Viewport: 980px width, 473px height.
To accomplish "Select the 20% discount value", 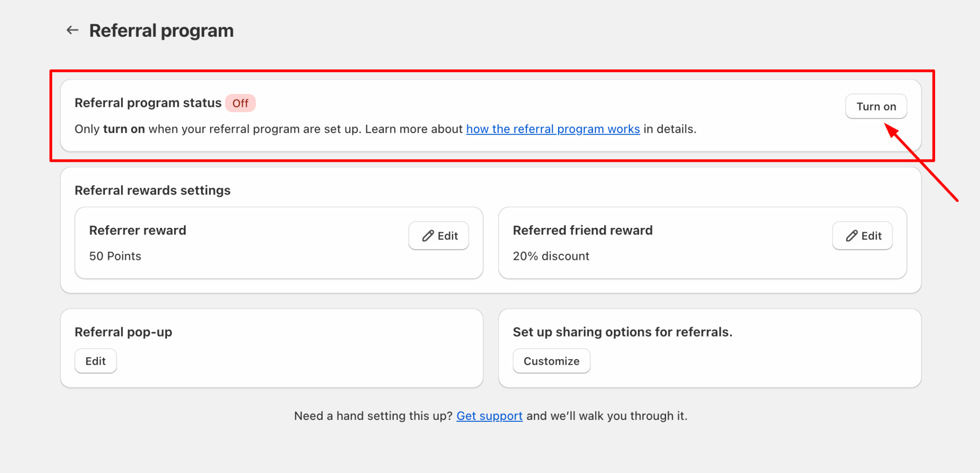I will coord(551,256).
